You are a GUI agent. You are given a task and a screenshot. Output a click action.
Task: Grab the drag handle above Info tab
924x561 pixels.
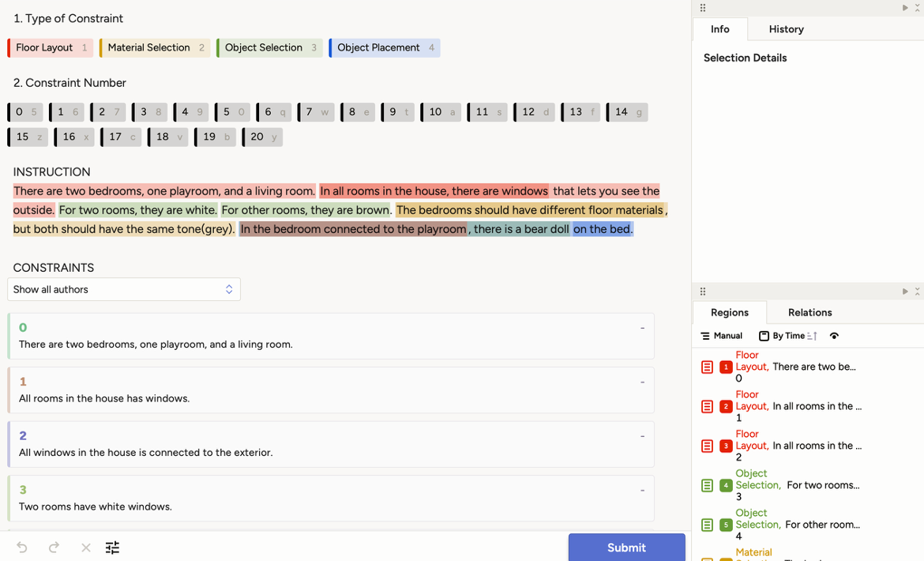[x=703, y=8]
